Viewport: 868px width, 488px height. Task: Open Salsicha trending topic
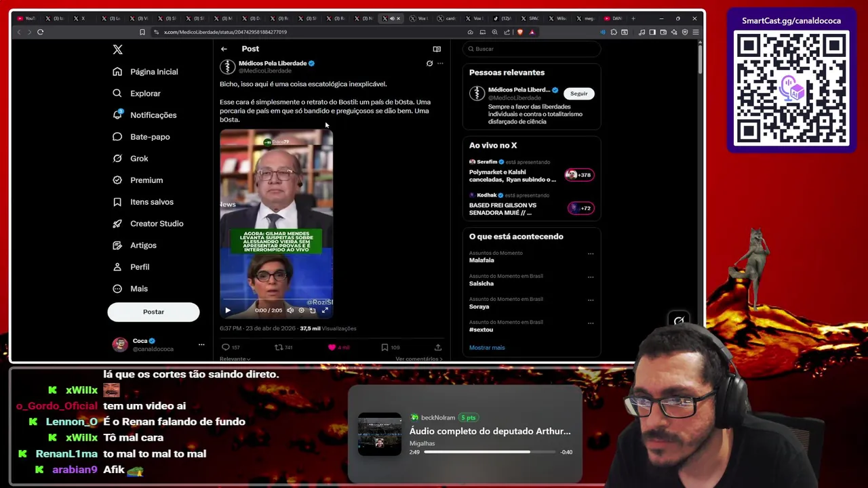(x=481, y=283)
